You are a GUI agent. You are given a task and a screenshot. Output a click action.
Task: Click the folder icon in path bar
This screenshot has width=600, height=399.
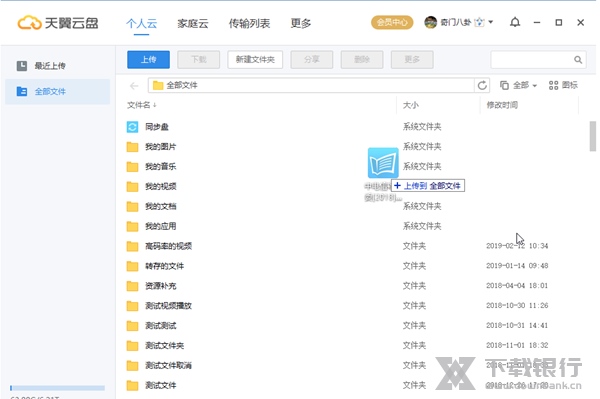click(158, 85)
